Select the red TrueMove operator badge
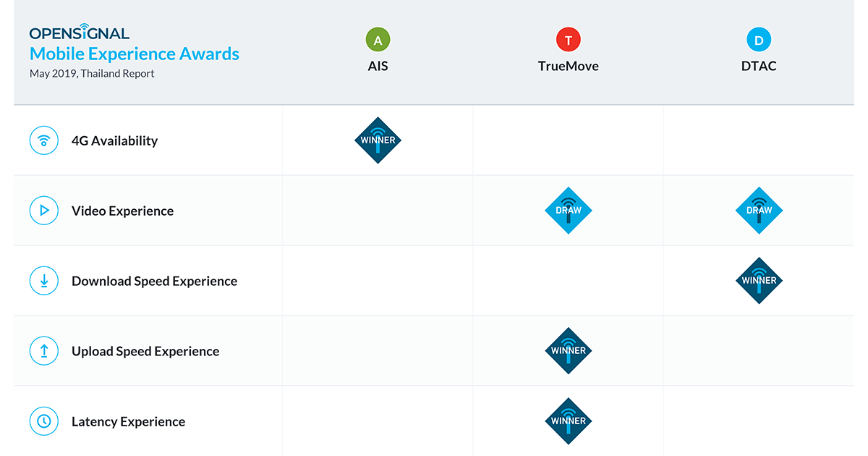The width and height of the screenshot is (868, 456). tap(569, 41)
